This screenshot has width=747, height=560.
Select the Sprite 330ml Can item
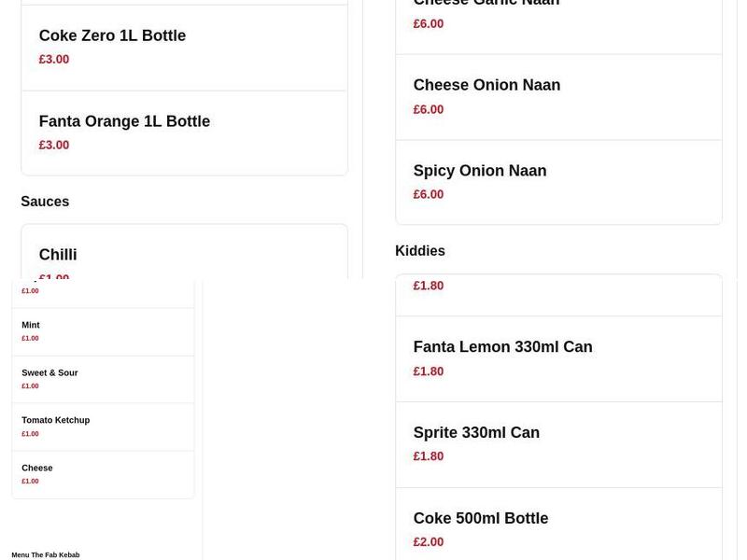tap(476, 432)
